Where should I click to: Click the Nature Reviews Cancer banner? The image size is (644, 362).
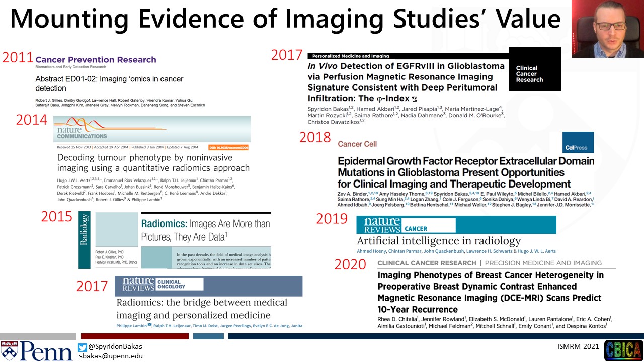(456, 225)
